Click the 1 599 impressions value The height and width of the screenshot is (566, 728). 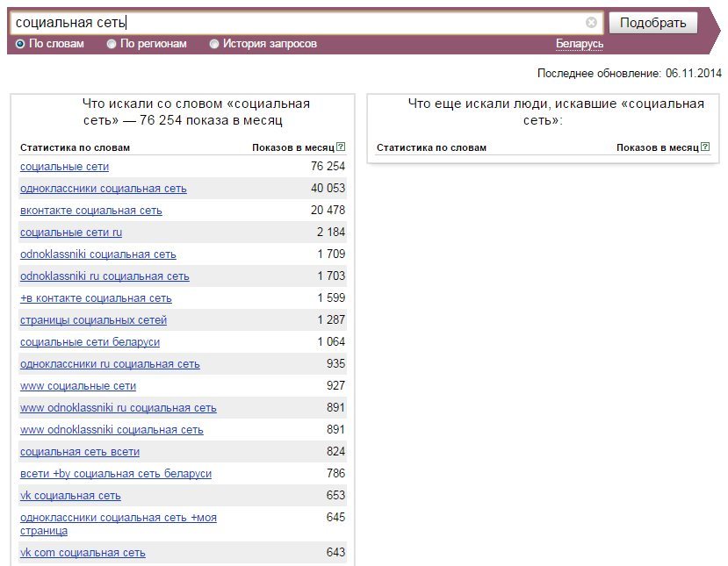click(x=331, y=297)
